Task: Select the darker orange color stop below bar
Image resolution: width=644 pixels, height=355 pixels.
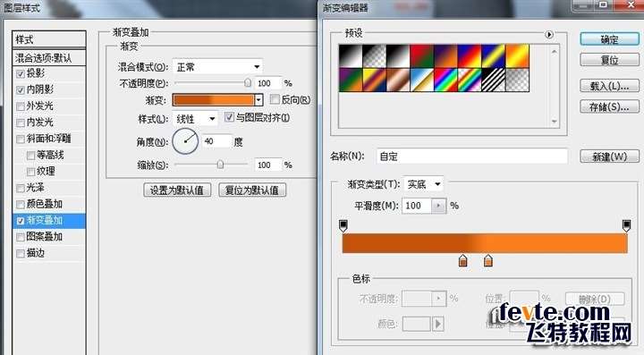Action: click(463, 260)
